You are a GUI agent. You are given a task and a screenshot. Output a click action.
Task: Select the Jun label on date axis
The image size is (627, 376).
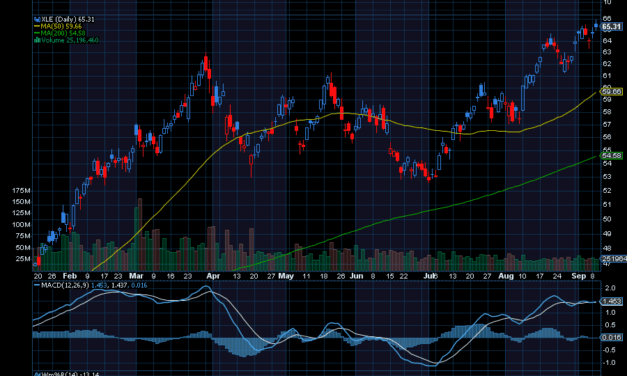pos(356,276)
